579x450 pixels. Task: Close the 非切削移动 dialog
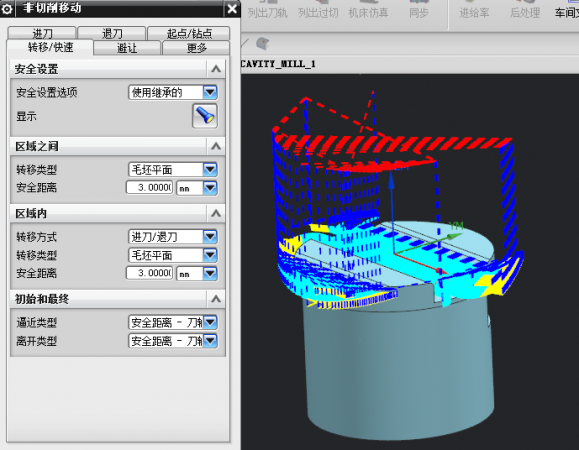point(232,9)
